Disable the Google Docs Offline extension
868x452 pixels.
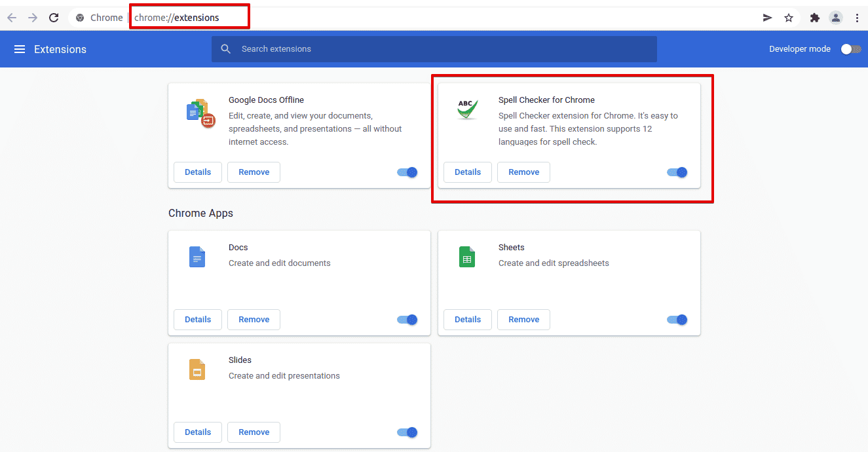(407, 172)
